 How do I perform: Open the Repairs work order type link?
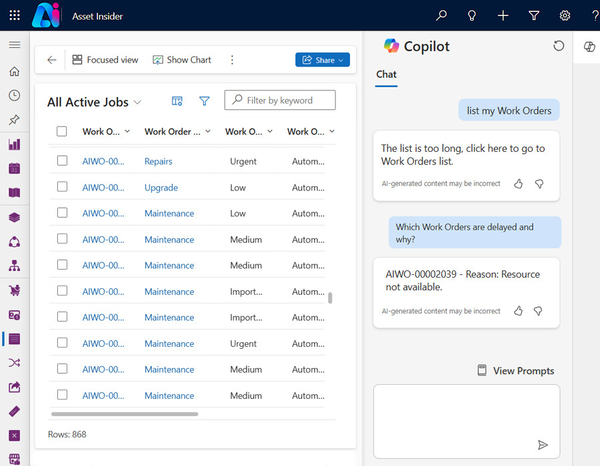pyautogui.click(x=158, y=161)
